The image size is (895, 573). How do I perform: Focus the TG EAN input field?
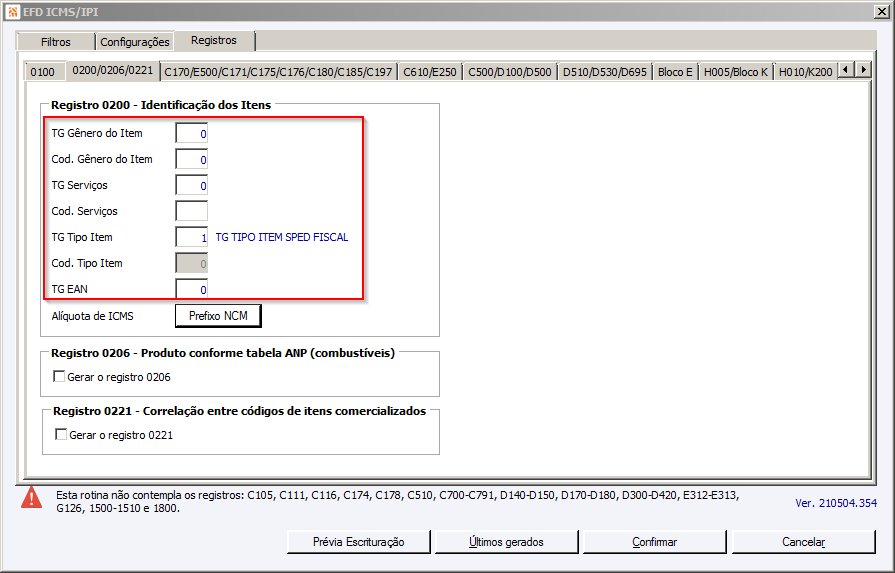click(191, 289)
